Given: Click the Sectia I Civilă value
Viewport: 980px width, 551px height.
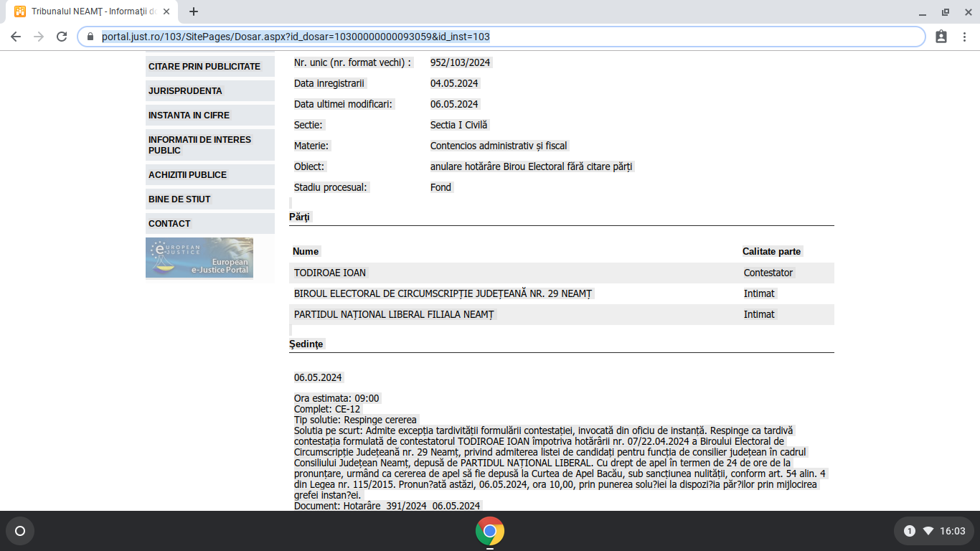Looking at the screenshot, I should coord(459,125).
